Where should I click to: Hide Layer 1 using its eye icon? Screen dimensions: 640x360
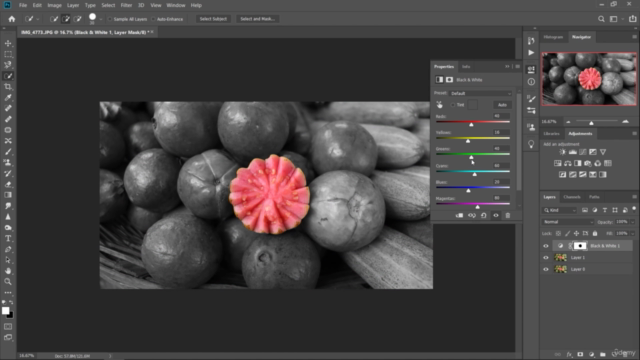pyautogui.click(x=546, y=258)
